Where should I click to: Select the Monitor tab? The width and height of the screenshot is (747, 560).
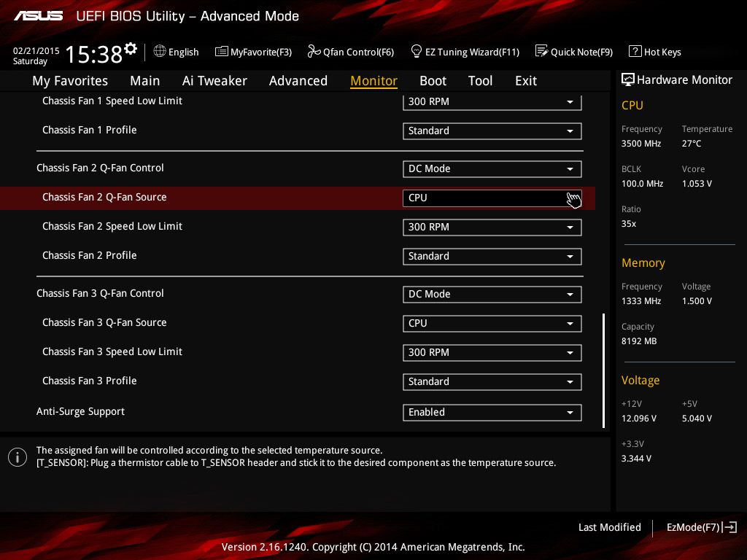pyautogui.click(x=374, y=81)
